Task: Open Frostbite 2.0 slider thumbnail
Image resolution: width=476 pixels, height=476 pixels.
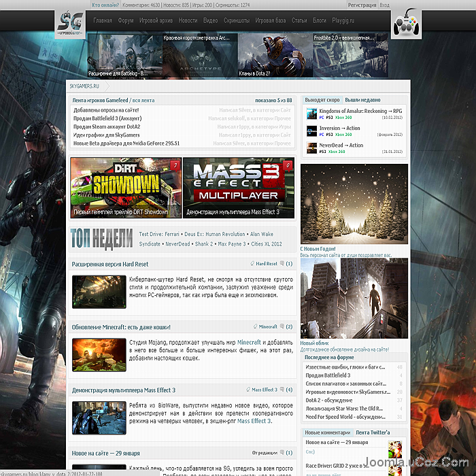Action: tap(351, 56)
